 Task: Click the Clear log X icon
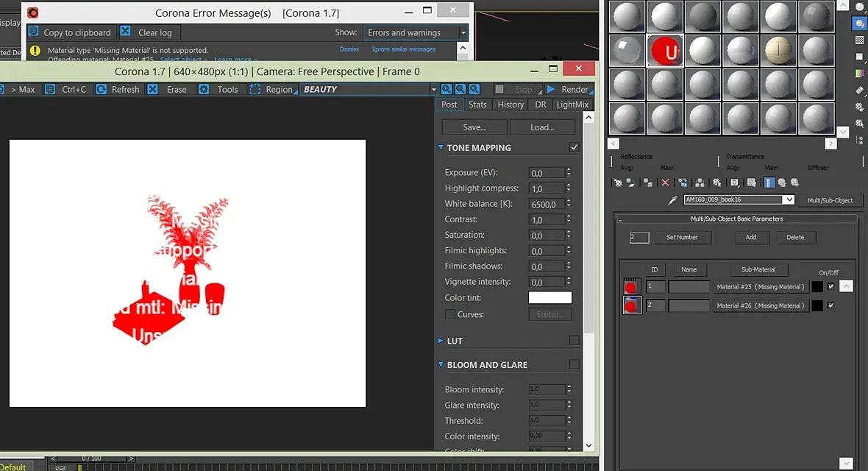click(126, 32)
